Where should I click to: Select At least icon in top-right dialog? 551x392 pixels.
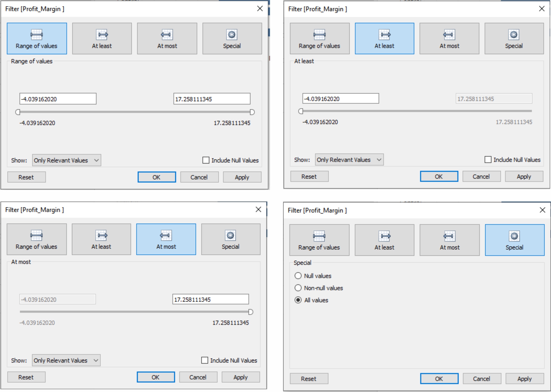(384, 39)
